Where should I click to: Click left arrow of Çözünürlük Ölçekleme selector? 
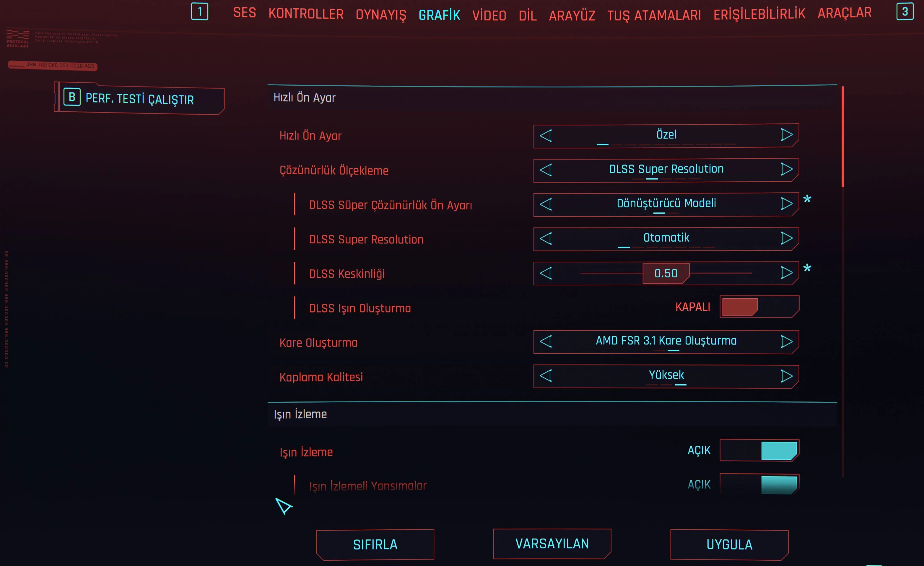click(x=546, y=170)
